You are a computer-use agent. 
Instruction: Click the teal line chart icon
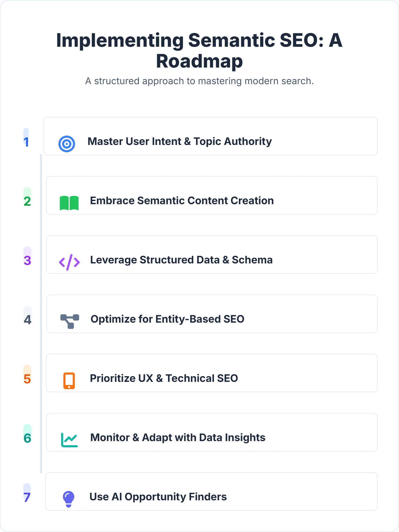[69, 440]
